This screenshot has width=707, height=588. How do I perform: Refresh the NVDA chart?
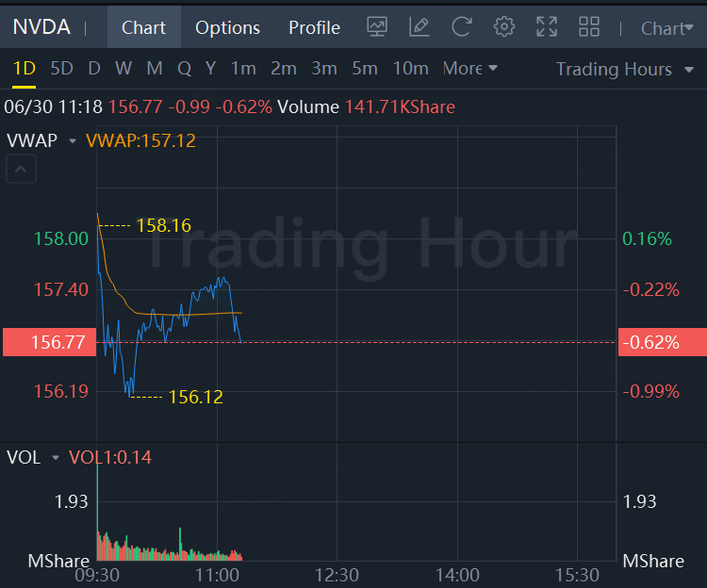pos(462,27)
